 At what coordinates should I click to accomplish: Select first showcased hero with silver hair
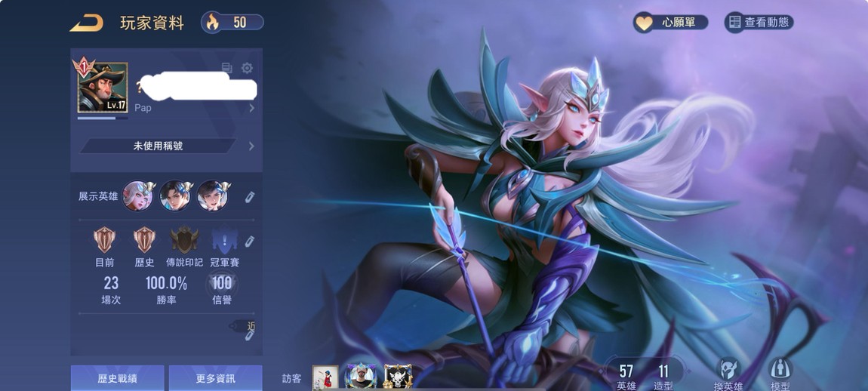click(137, 196)
